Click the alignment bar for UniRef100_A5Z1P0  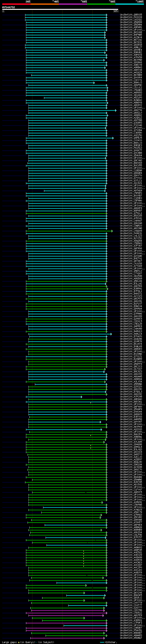point(75,98)
